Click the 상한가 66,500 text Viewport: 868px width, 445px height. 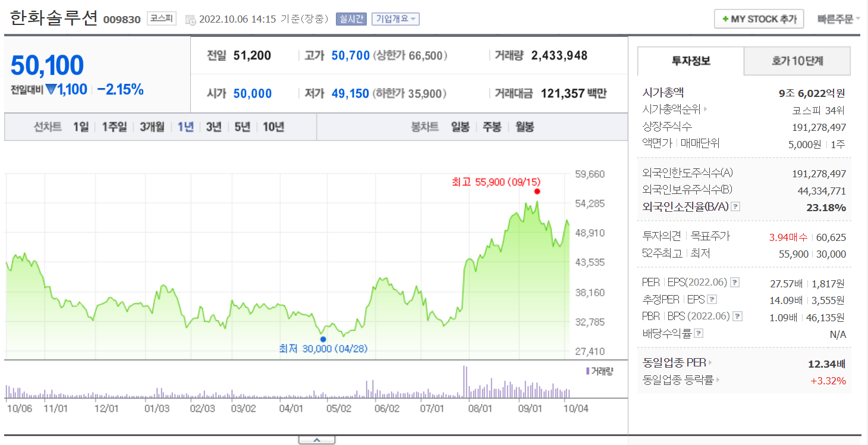(410, 56)
